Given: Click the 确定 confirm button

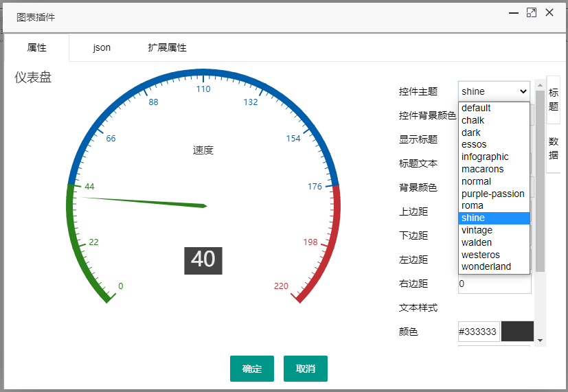Looking at the screenshot, I should click(252, 369).
